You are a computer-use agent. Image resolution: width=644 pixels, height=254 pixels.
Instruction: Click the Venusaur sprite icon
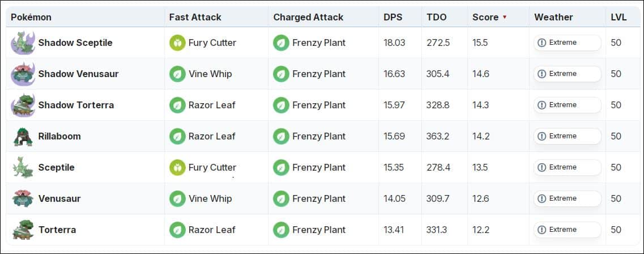pos(23,199)
